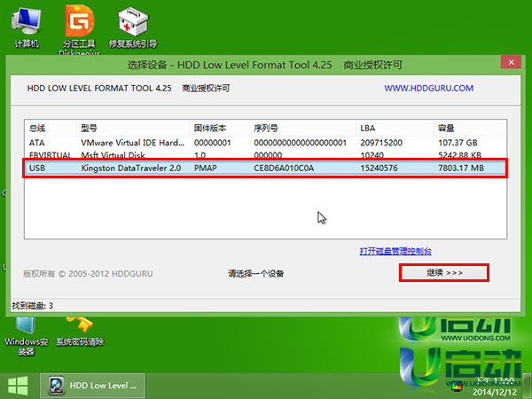Screen dimensions: 532x399
Task: Sort by the 容量 column header
Action: 470,129
